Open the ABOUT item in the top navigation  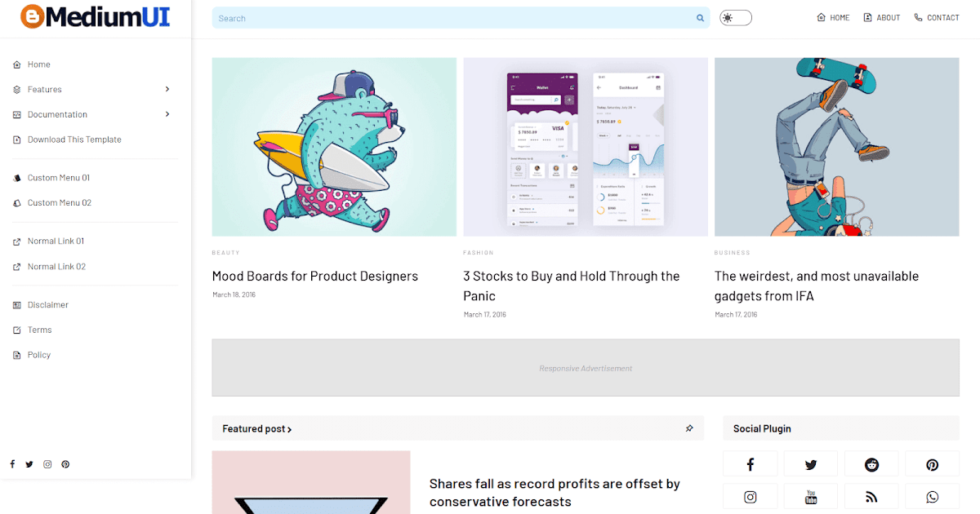coord(881,17)
